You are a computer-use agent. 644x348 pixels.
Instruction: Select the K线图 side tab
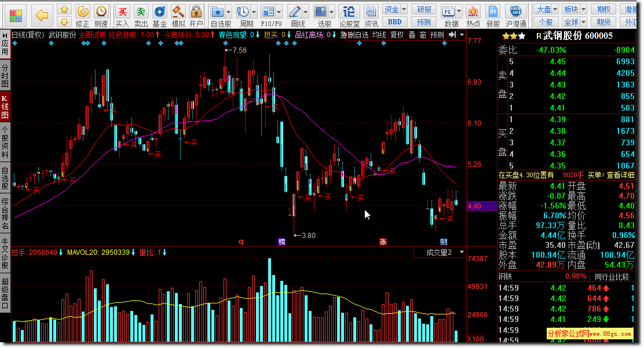pos(5,106)
